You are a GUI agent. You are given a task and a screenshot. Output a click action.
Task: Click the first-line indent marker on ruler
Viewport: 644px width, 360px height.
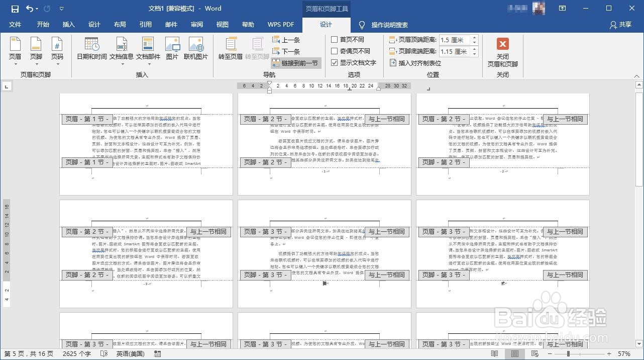click(x=269, y=83)
